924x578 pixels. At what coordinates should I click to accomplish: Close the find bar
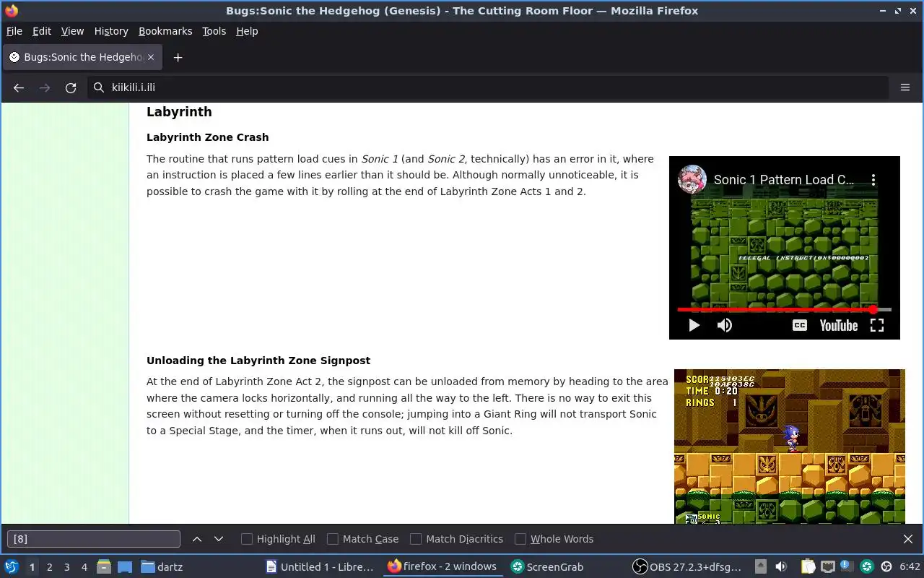tap(908, 539)
